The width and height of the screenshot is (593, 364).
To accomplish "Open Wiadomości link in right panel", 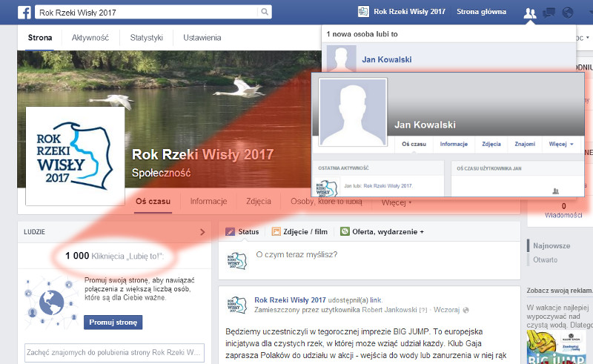I will (x=563, y=215).
